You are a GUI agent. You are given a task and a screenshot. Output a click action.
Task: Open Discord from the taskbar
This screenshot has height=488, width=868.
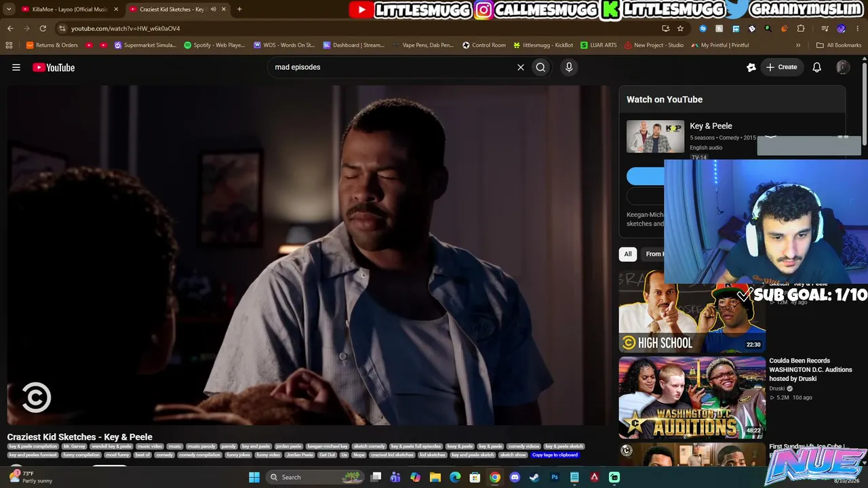(x=515, y=477)
